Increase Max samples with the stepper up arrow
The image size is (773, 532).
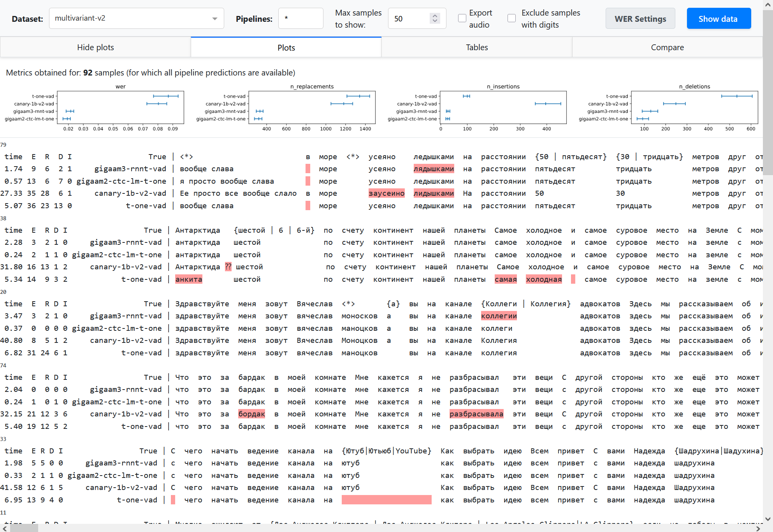(434, 15)
